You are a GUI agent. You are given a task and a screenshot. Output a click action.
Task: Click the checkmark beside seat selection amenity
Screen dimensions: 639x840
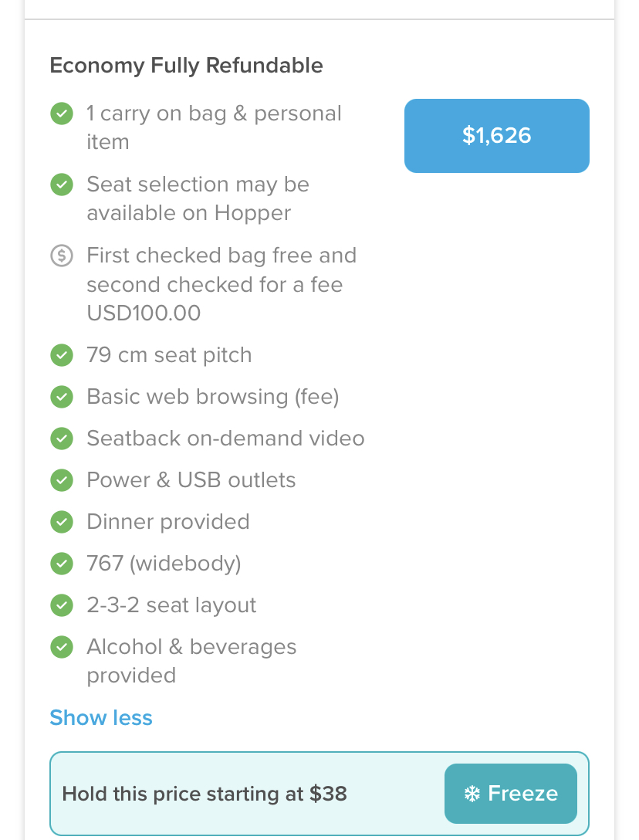click(x=61, y=185)
